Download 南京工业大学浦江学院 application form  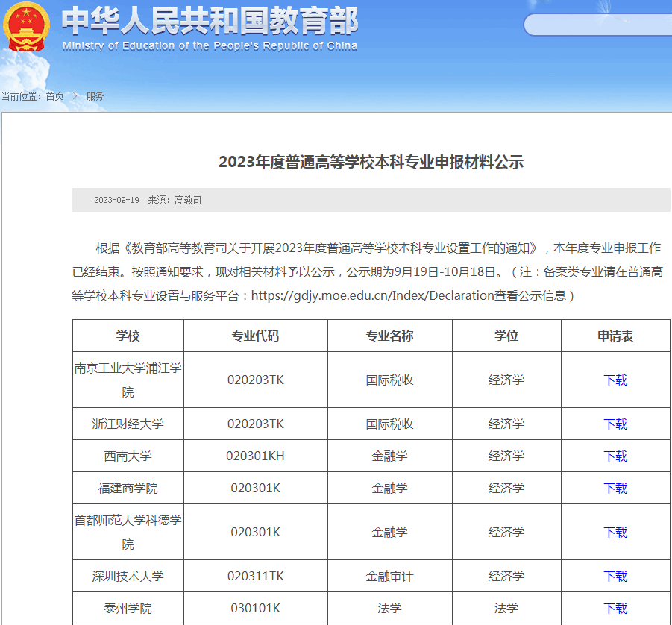[615, 380]
